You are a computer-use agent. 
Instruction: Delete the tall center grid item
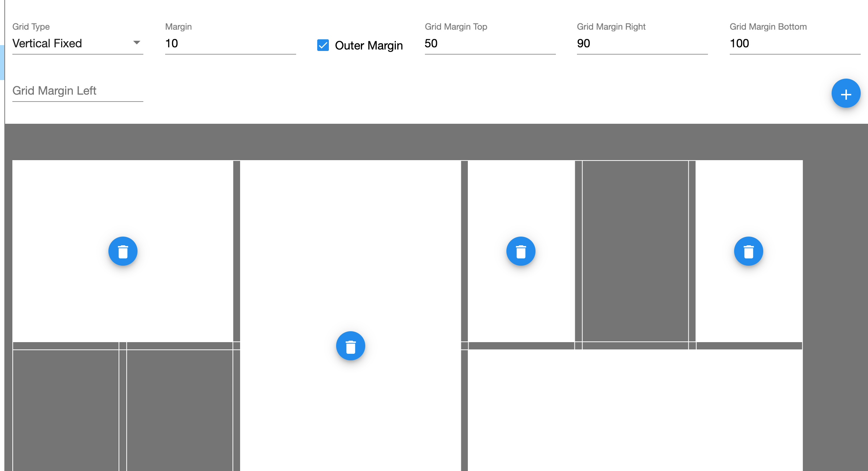tap(350, 346)
